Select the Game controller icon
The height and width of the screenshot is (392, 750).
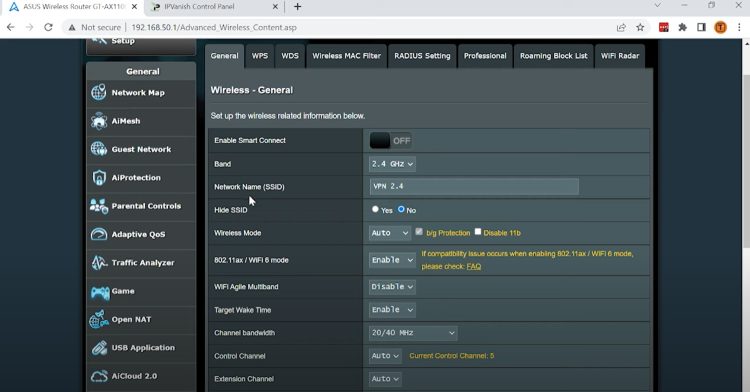pos(100,292)
